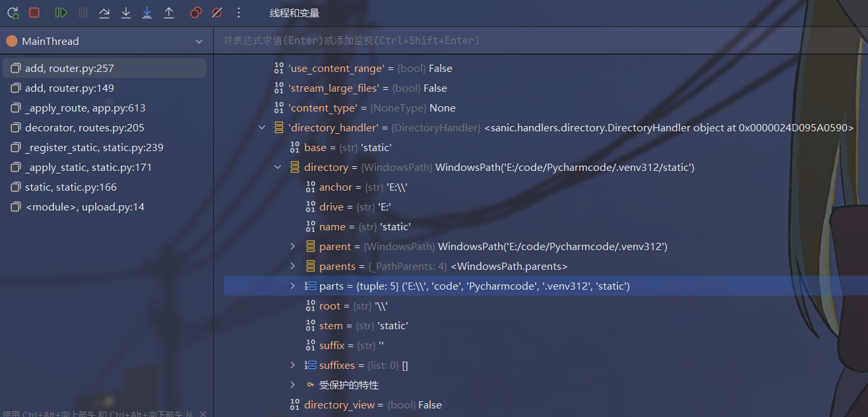The image size is (868, 417).
Task: Select frame <module>, upload.py:14
Action: click(84, 207)
